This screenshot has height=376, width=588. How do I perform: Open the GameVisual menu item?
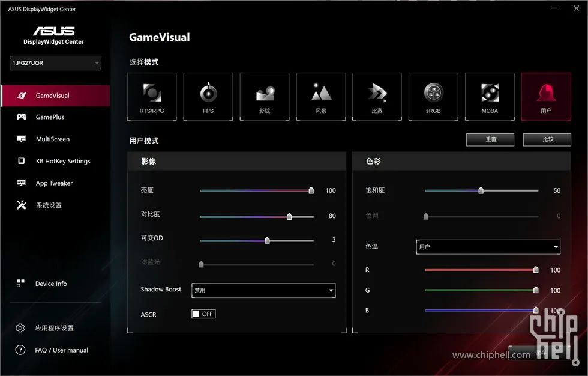pyautogui.click(x=55, y=96)
